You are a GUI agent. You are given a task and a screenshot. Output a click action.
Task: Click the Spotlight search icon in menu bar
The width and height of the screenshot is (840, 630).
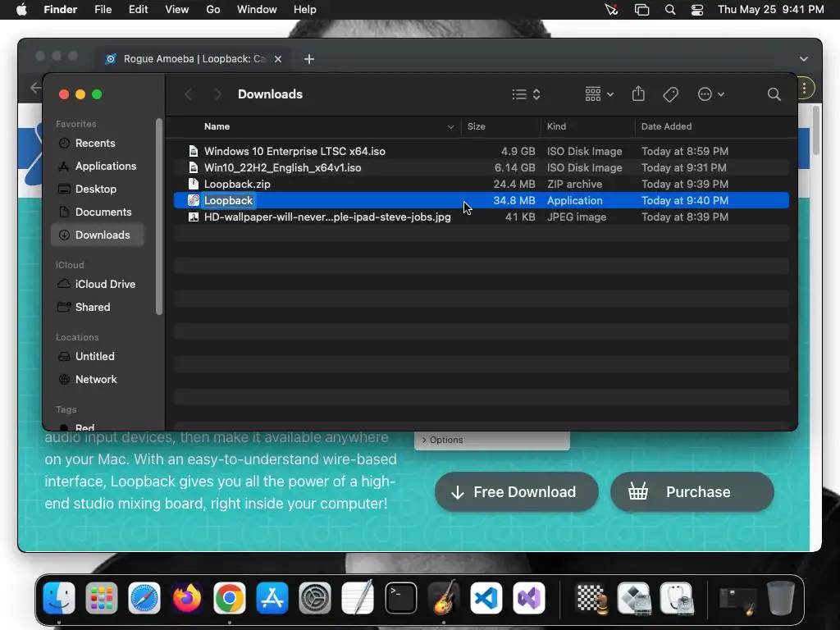click(669, 10)
